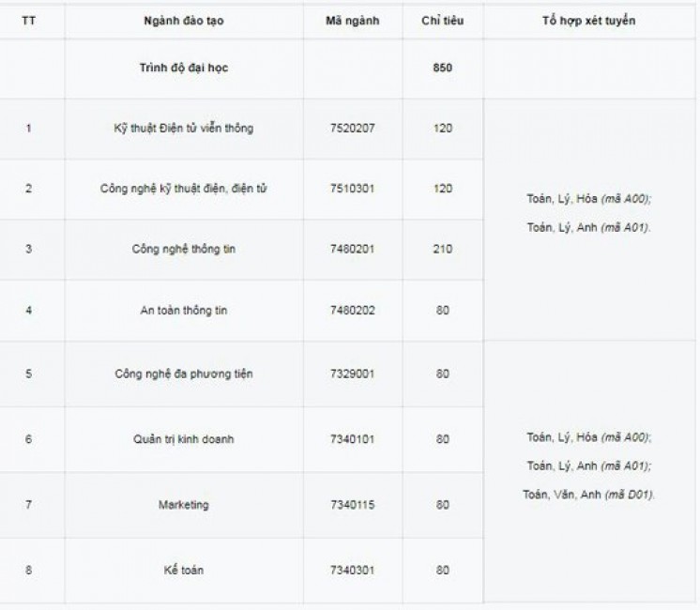Image resolution: width=700 pixels, height=610 pixels.
Task: Select the "Công nghệ thông tin" cell
Action: tap(184, 249)
